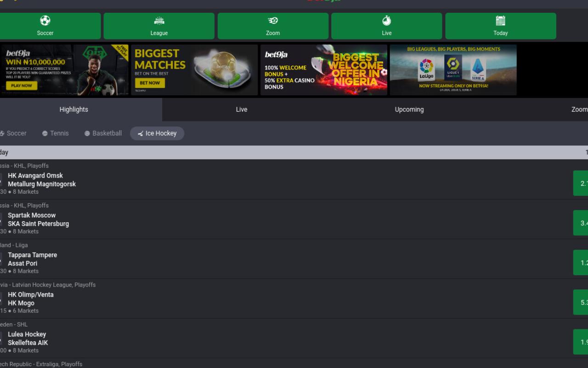Image resolution: width=588 pixels, height=368 pixels.
Task: Open 8 Markets under Metallurg Magnitogorsk
Action: (x=26, y=192)
